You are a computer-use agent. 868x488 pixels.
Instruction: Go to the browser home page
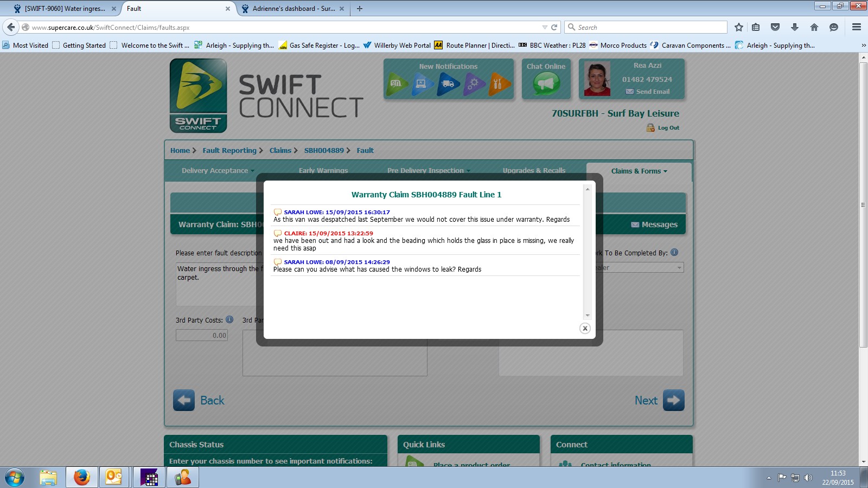point(814,27)
